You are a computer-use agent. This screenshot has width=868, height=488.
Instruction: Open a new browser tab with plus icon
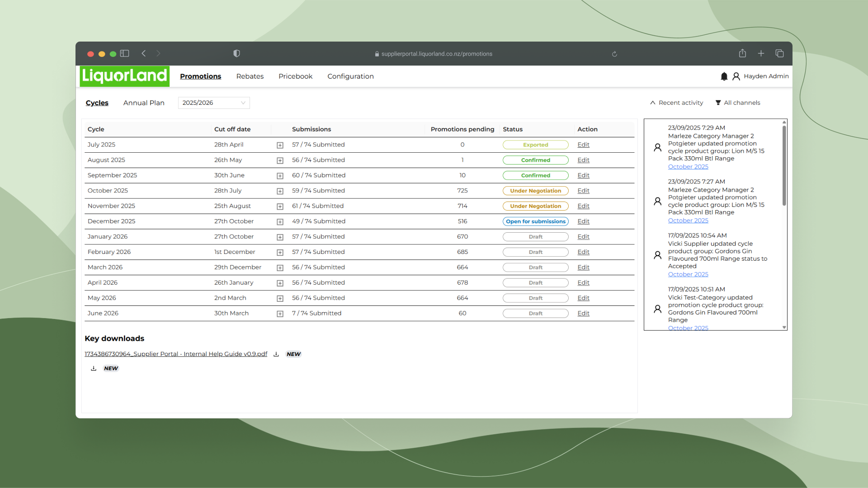click(761, 53)
